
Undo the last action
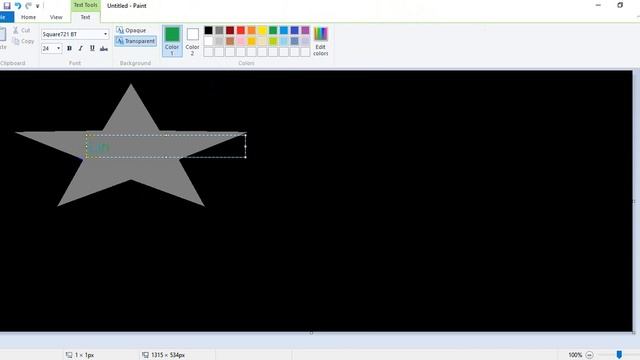pyautogui.click(x=18, y=6)
